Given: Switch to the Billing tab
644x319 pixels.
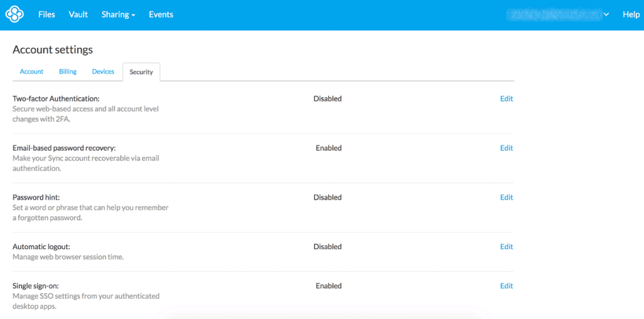Looking at the screenshot, I should click(68, 72).
